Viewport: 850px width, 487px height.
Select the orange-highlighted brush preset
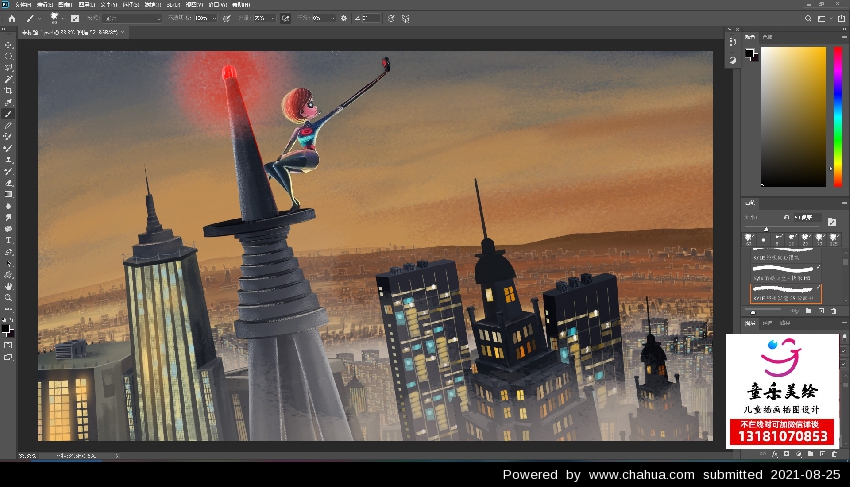tap(786, 293)
